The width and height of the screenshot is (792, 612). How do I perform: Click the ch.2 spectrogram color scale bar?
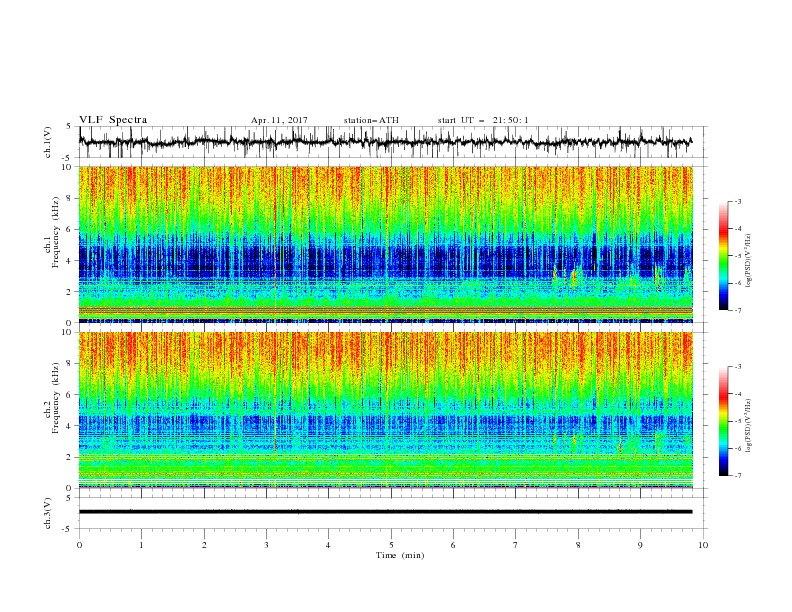(723, 421)
